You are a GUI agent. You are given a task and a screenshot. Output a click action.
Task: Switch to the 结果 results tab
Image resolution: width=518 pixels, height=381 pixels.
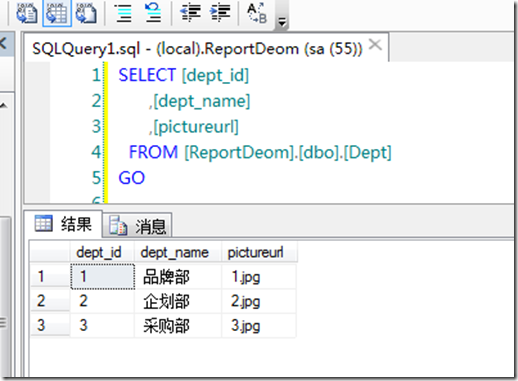pos(63,224)
